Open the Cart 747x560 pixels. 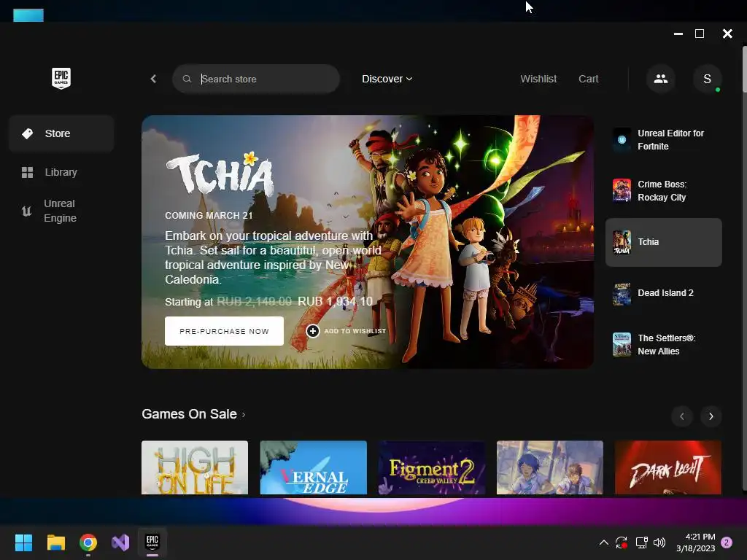coord(589,79)
